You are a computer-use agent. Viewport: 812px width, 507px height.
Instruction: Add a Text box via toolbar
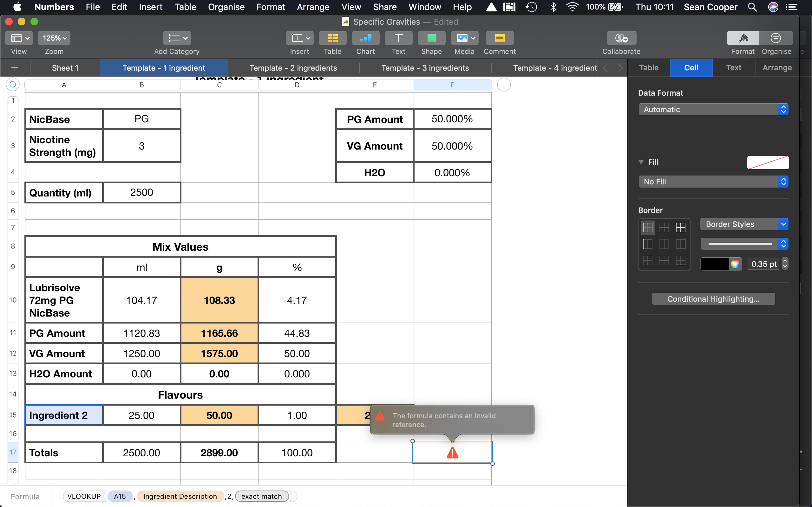(398, 38)
